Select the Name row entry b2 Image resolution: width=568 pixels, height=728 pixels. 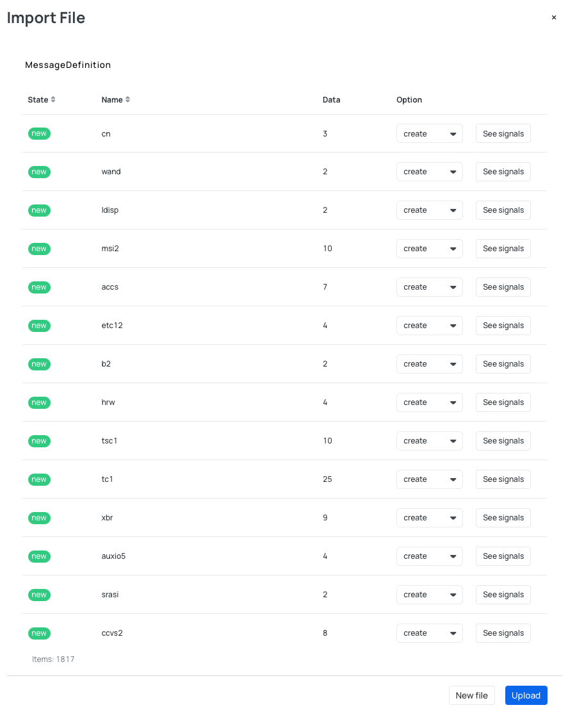(x=106, y=364)
